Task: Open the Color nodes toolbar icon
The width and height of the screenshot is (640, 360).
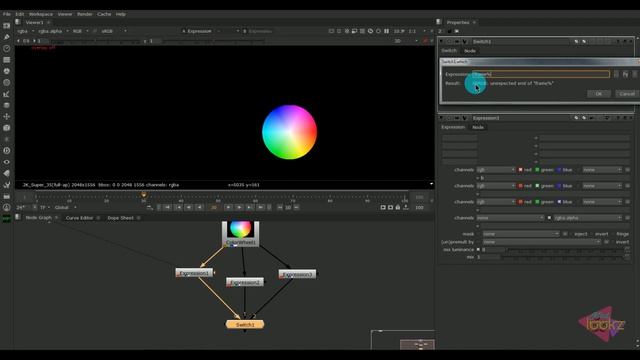Action: tap(7, 71)
